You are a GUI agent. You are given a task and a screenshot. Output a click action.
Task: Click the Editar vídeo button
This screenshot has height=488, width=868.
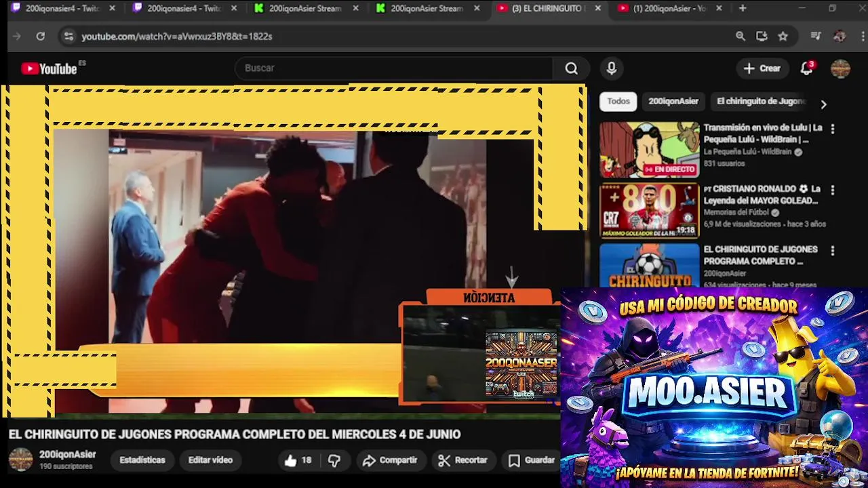click(210, 460)
